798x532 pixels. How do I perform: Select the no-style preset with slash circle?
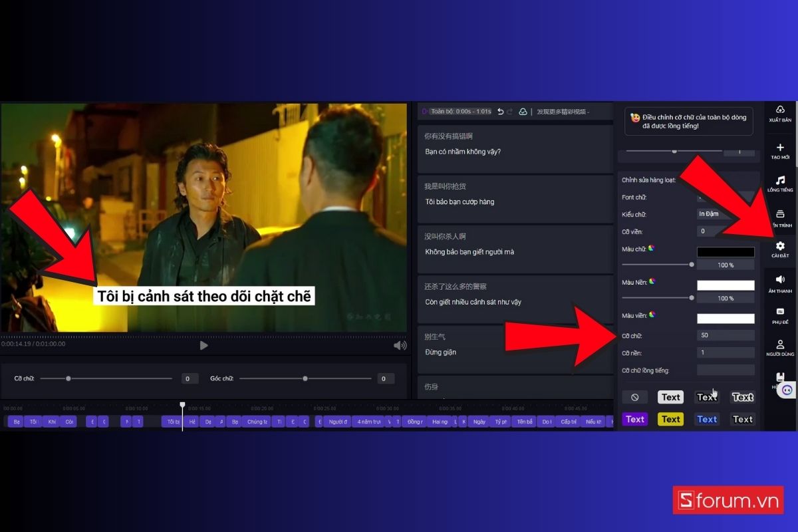634,397
